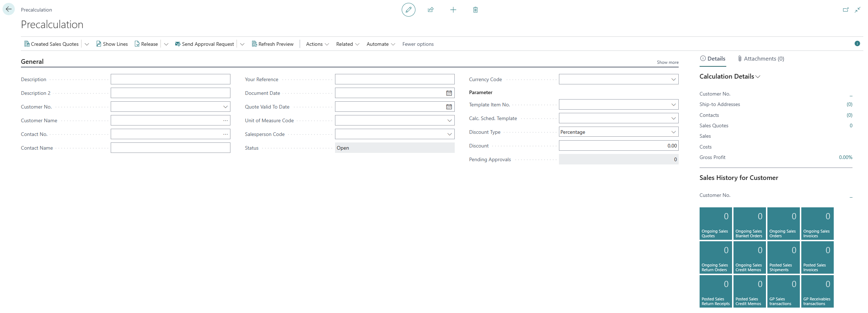Click the Show more link
The height and width of the screenshot is (313, 868).
tap(667, 62)
